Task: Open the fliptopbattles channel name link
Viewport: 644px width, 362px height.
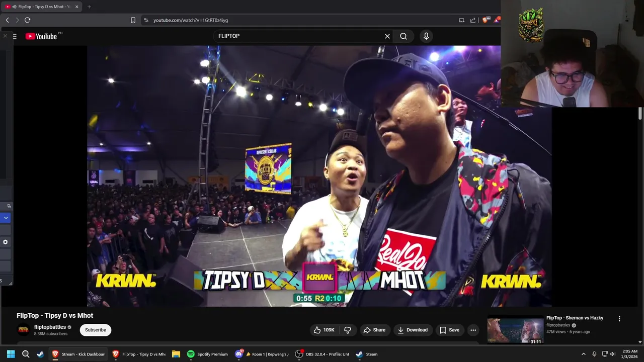Action: point(50,327)
